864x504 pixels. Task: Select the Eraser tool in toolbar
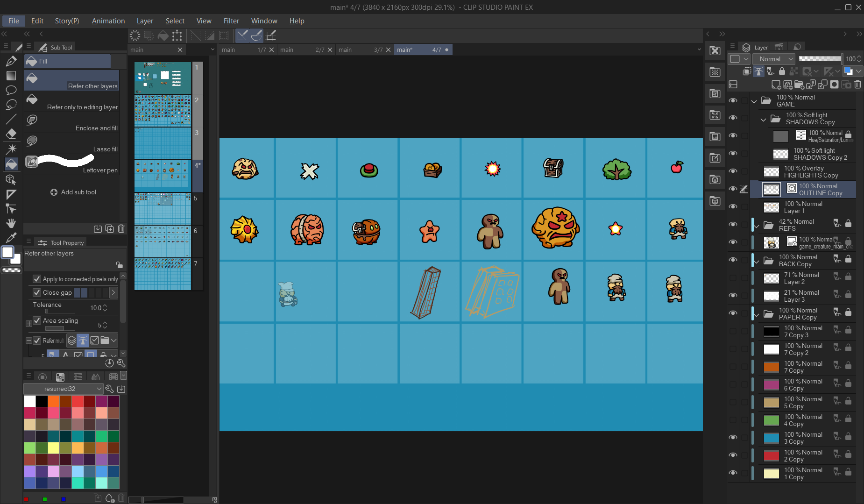point(11,134)
